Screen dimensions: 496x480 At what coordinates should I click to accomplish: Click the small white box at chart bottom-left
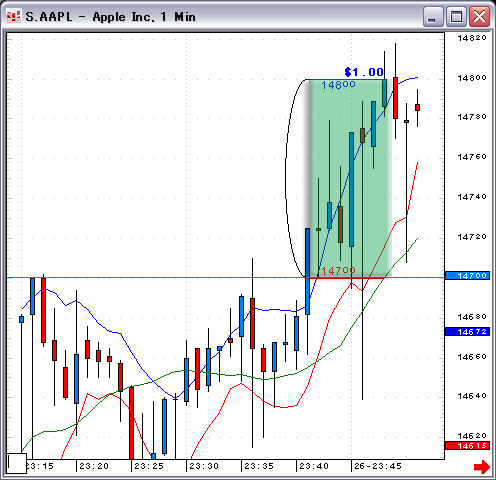[x=16, y=463]
